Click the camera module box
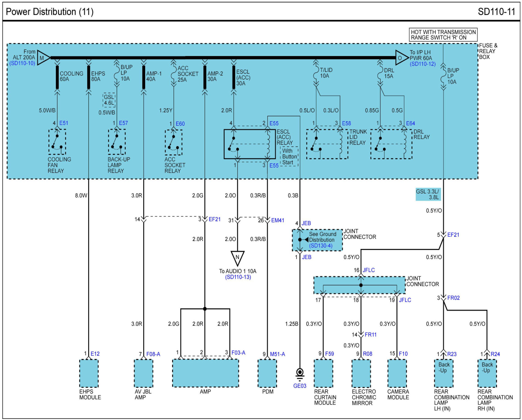522x420 pixels. (x=397, y=373)
